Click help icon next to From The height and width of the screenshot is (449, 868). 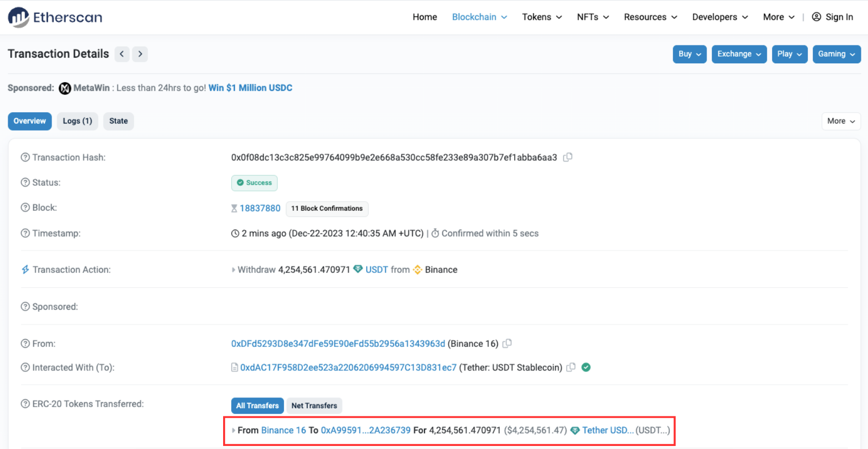click(x=25, y=343)
